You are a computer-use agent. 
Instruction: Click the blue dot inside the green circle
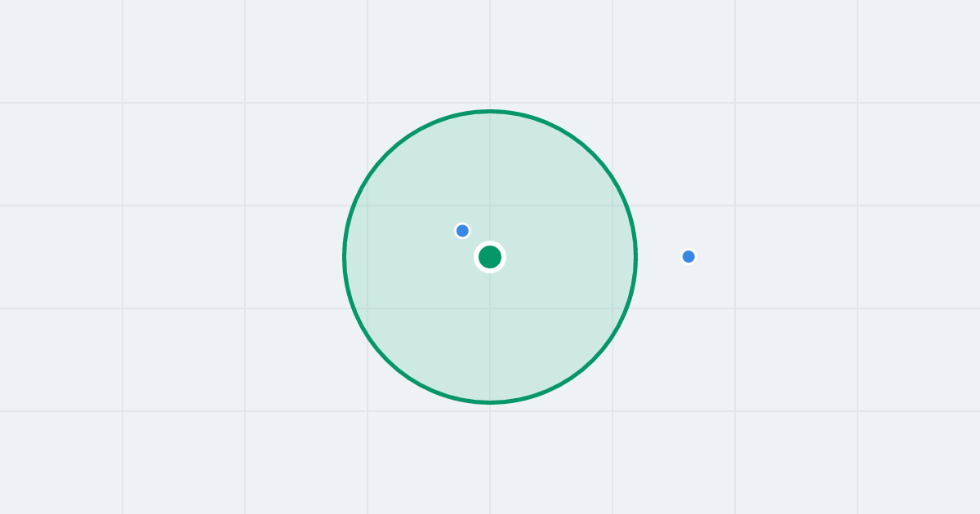click(462, 231)
